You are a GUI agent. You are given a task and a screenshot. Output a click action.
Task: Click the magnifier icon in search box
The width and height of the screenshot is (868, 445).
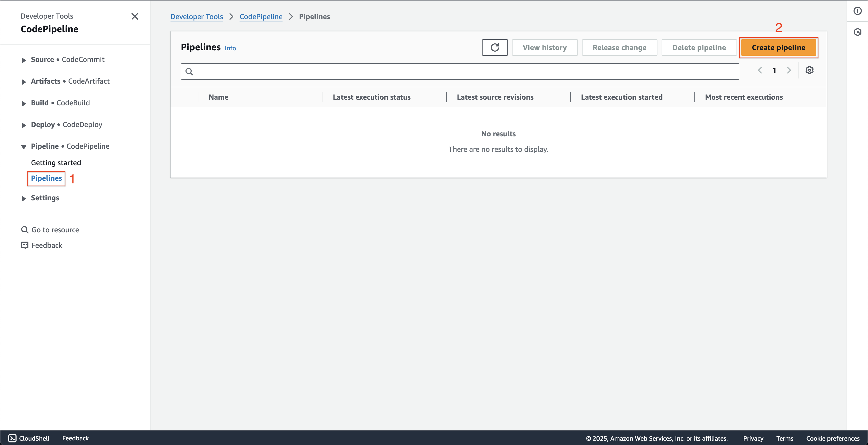[189, 71]
